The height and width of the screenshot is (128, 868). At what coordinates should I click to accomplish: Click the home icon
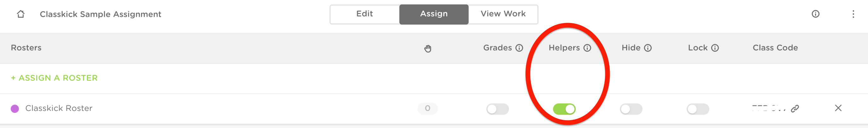20,14
